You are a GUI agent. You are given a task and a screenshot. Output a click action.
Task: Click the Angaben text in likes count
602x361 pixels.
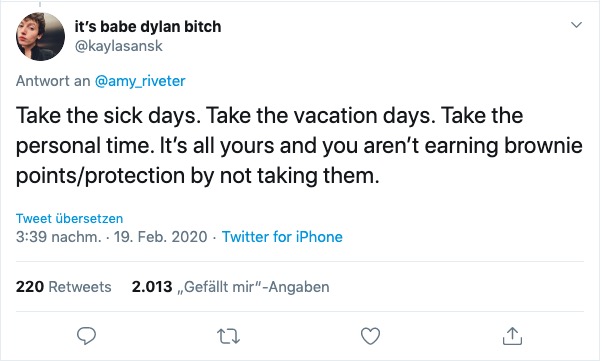(299, 287)
